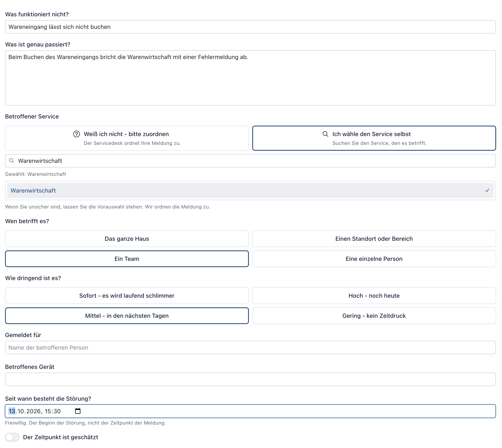Click the 'Freiwillig. Der Beginn der Störung' hint
502x448 pixels.
[x=85, y=423]
